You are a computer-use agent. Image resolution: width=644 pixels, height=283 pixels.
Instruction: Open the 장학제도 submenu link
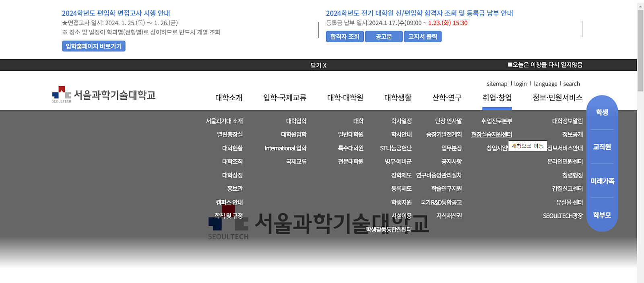click(401, 175)
